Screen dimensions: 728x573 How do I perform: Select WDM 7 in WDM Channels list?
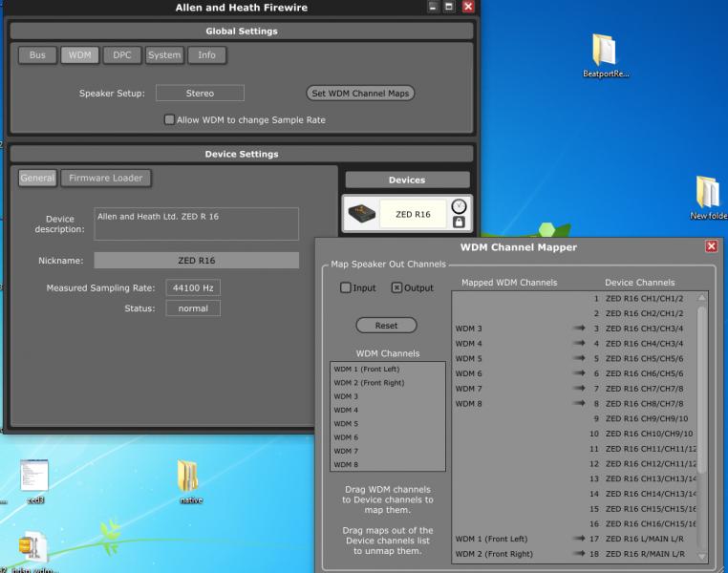[x=388, y=451]
